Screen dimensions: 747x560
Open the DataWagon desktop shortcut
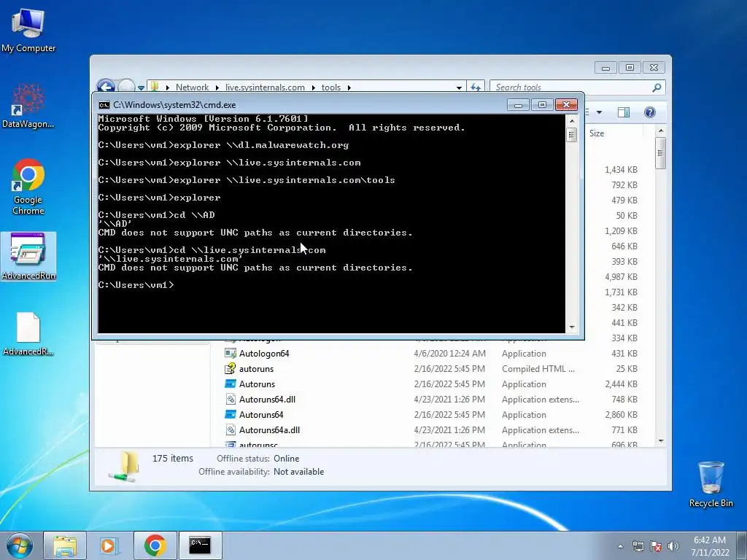(28, 106)
